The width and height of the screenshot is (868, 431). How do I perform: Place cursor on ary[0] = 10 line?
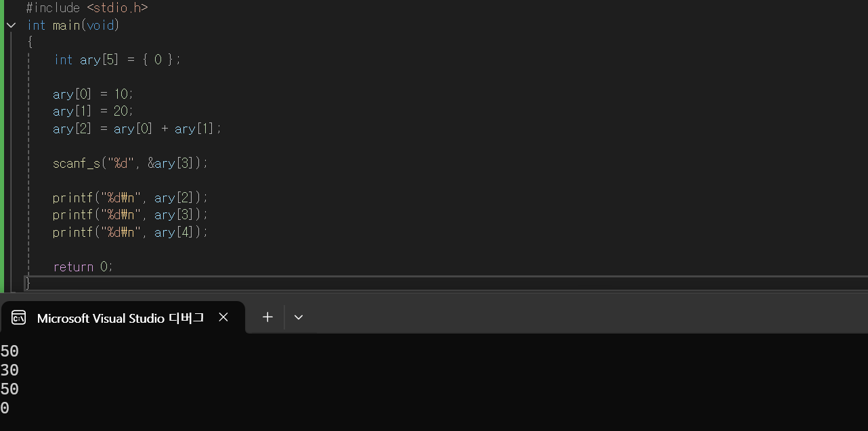(93, 94)
